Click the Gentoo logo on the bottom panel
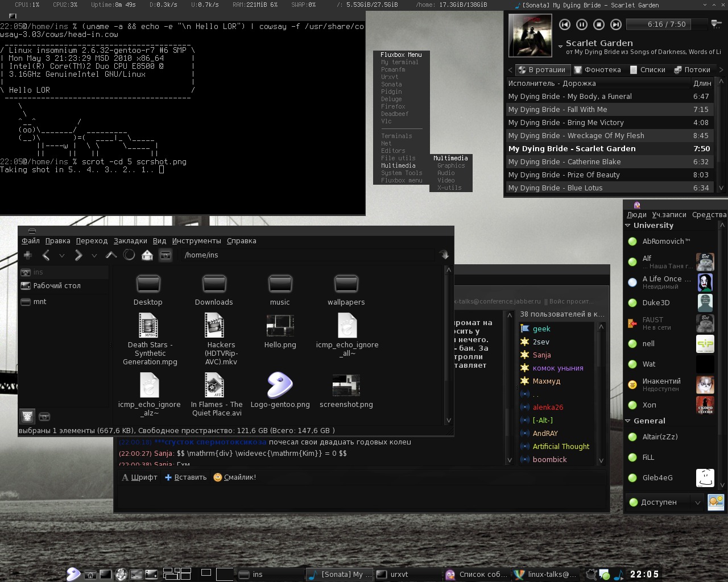728x582 pixels. (73, 573)
